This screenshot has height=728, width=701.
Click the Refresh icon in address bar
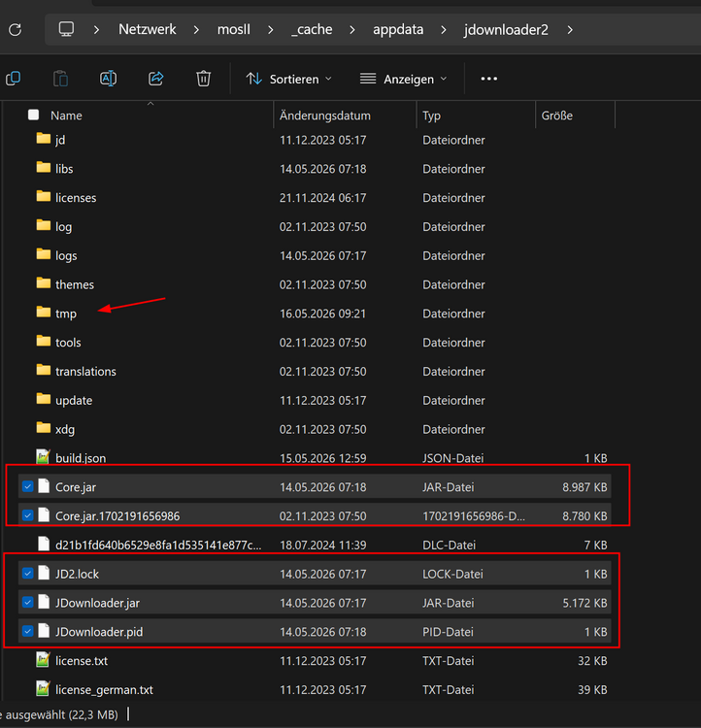[15, 30]
